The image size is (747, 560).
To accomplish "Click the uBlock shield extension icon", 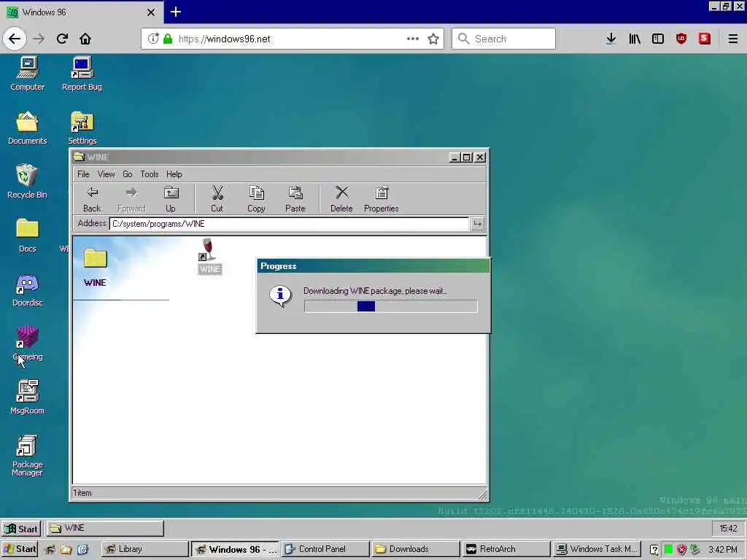I will tap(681, 39).
